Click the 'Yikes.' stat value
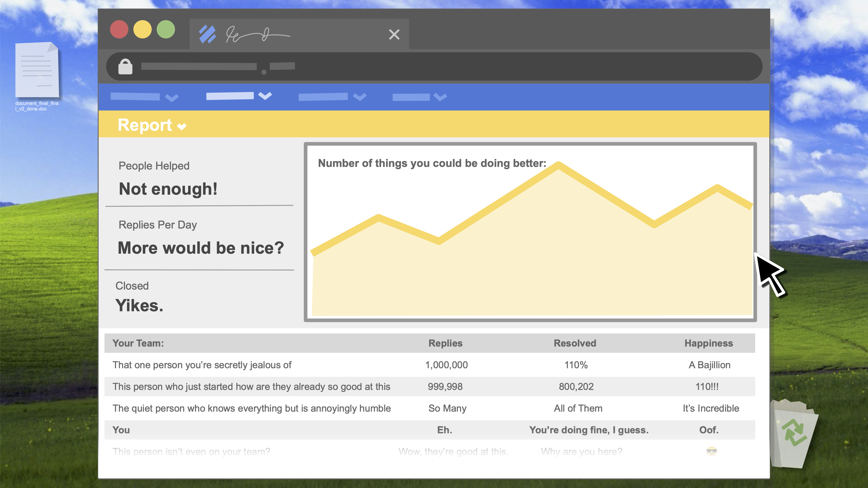868x488 pixels. (x=139, y=305)
